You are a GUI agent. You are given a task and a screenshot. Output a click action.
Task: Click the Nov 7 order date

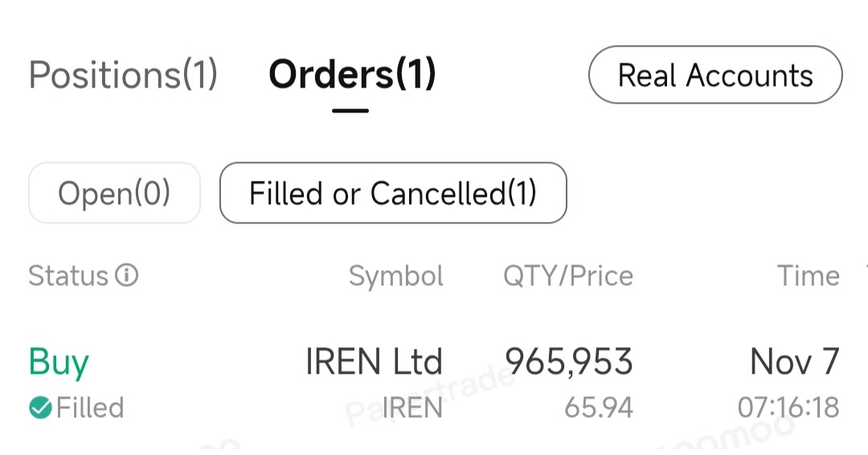[794, 362]
